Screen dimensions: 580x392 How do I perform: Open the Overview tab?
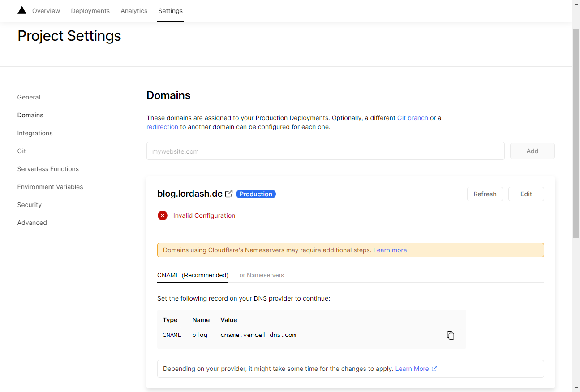(46, 11)
